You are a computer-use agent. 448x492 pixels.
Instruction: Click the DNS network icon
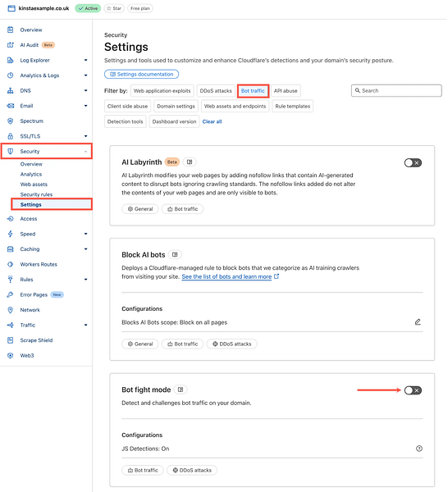(11, 91)
